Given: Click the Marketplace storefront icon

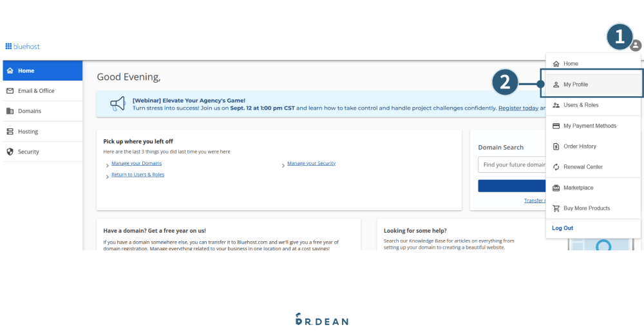Looking at the screenshot, I should (556, 188).
